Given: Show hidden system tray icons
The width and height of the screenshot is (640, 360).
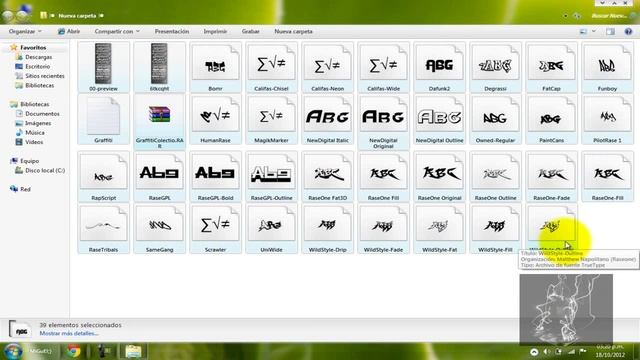Looking at the screenshot, I should click(534, 351).
